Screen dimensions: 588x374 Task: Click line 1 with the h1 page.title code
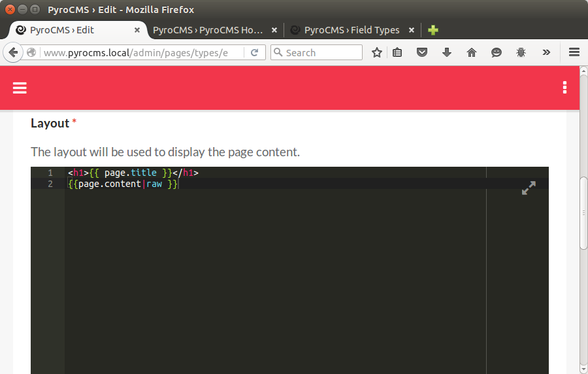pyautogui.click(x=133, y=173)
